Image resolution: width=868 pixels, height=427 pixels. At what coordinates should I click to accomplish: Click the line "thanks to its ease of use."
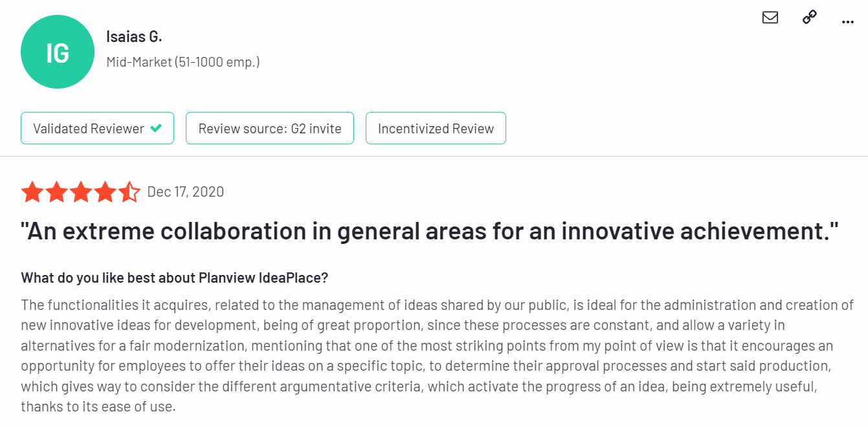(x=98, y=407)
